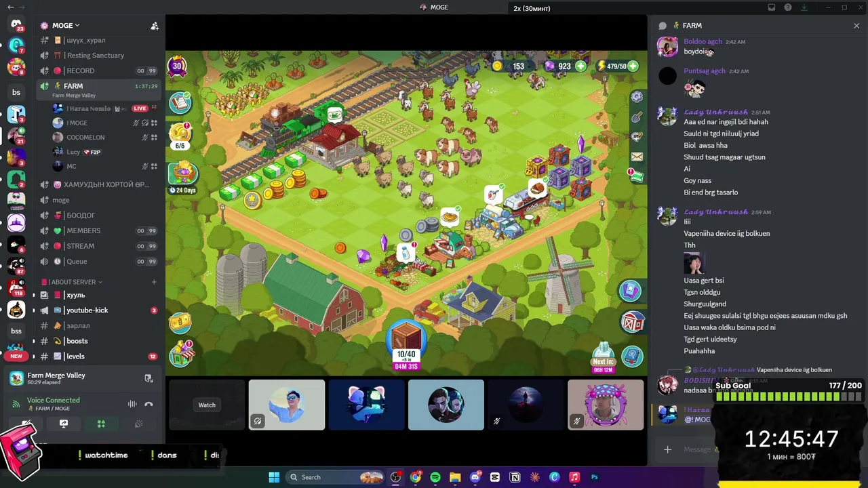Image resolution: width=868 pixels, height=488 pixels.
Task: Open the 6/6 coin tasks icon
Action: pyautogui.click(x=180, y=134)
